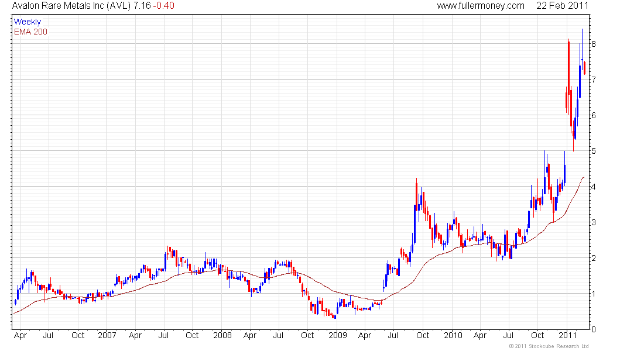Screen dimensions: 644x351
Task: Click the chart date "22 Feb 2011"
Action: 562,6
